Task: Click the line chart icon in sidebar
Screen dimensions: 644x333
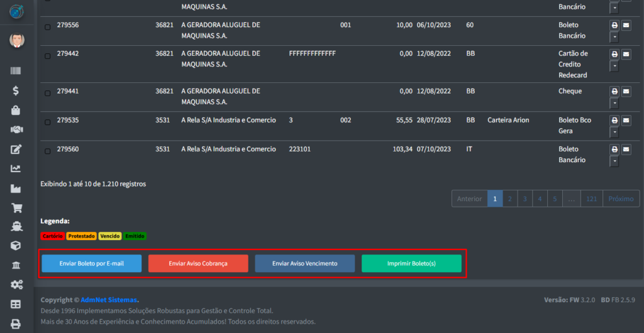Action: pyautogui.click(x=16, y=168)
